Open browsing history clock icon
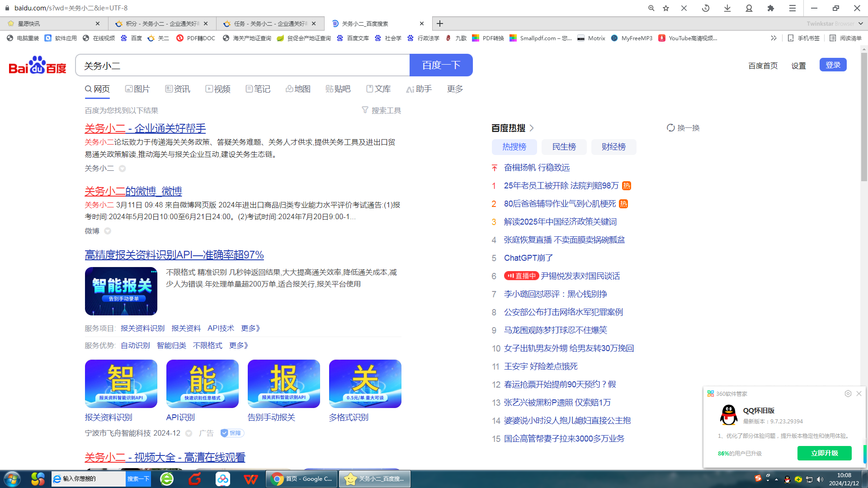 coord(706,8)
